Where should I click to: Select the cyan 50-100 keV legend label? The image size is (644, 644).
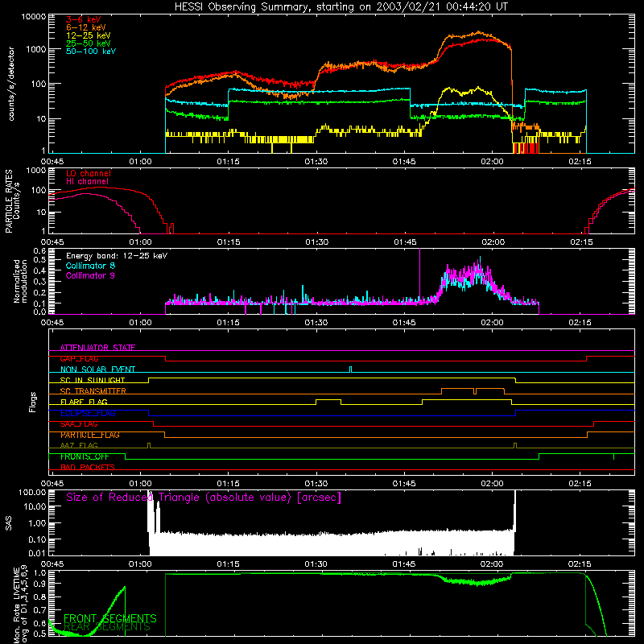[91, 51]
